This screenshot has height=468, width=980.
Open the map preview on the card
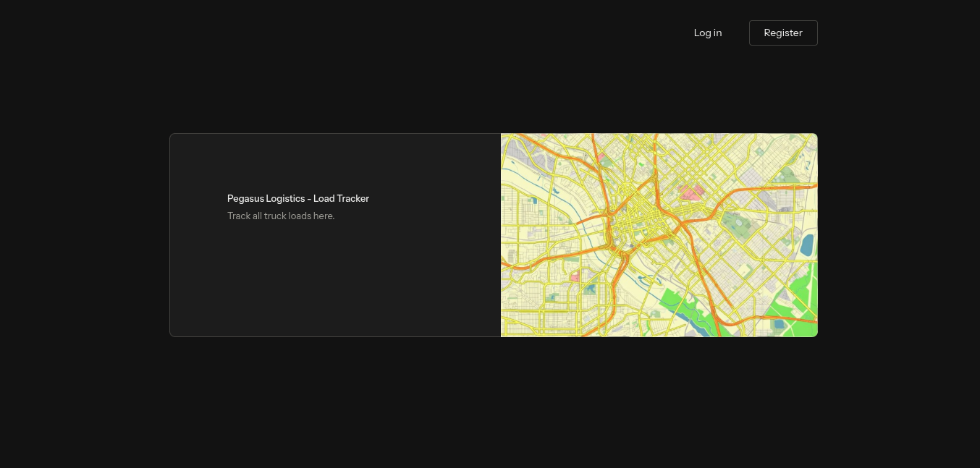coord(659,235)
